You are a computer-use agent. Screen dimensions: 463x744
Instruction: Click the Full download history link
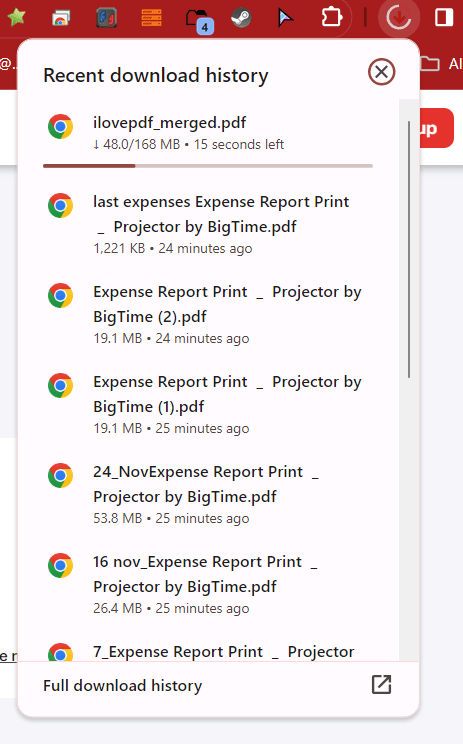[123, 686]
